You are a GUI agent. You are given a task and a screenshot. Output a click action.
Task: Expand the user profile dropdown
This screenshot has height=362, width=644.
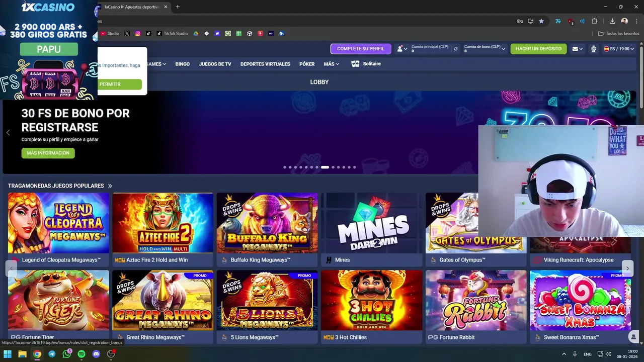click(x=402, y=49)
